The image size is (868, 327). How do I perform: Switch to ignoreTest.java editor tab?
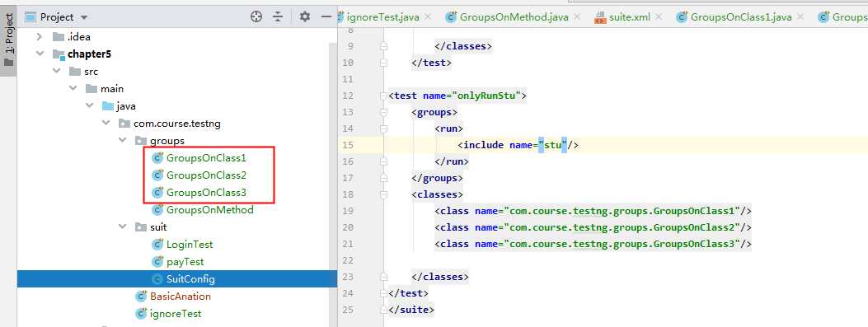[382, 17]
